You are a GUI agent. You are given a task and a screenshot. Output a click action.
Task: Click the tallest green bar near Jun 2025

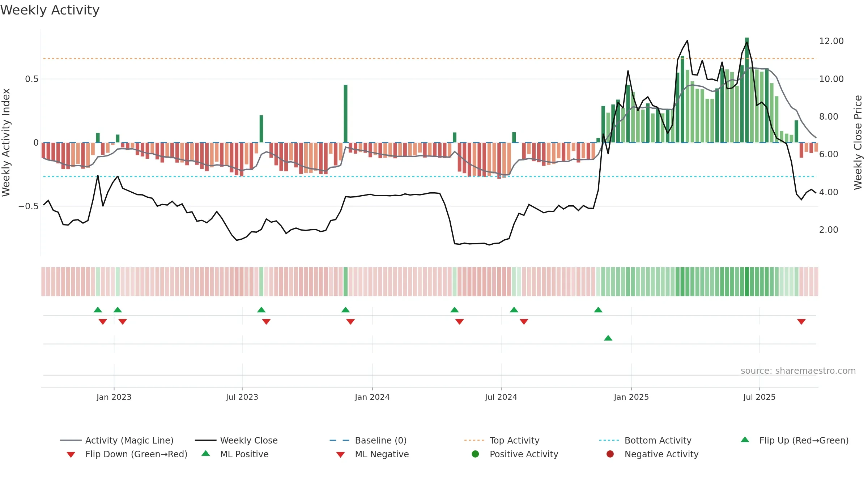point(747,90)
